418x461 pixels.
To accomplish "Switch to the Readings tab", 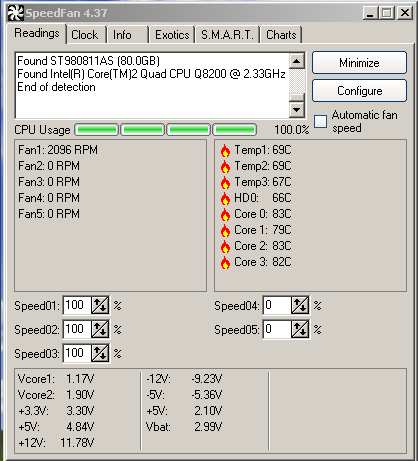I will tap(37, 33).
